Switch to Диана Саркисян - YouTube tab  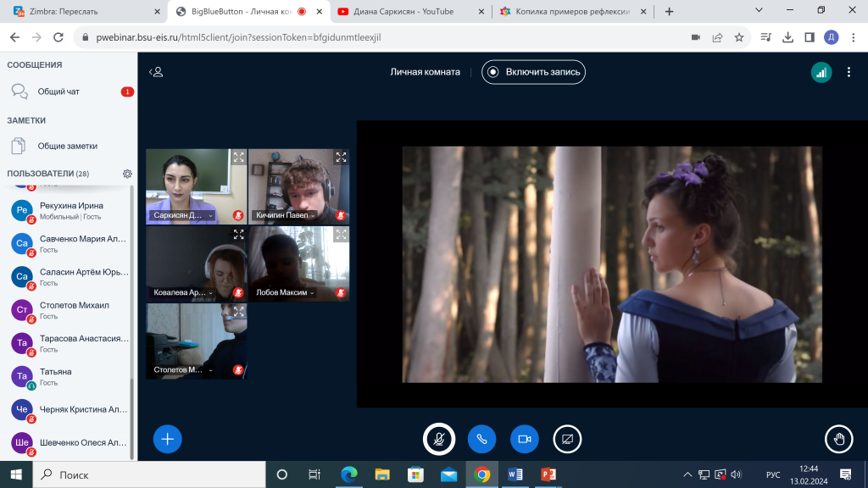click(x=410, y=12)
